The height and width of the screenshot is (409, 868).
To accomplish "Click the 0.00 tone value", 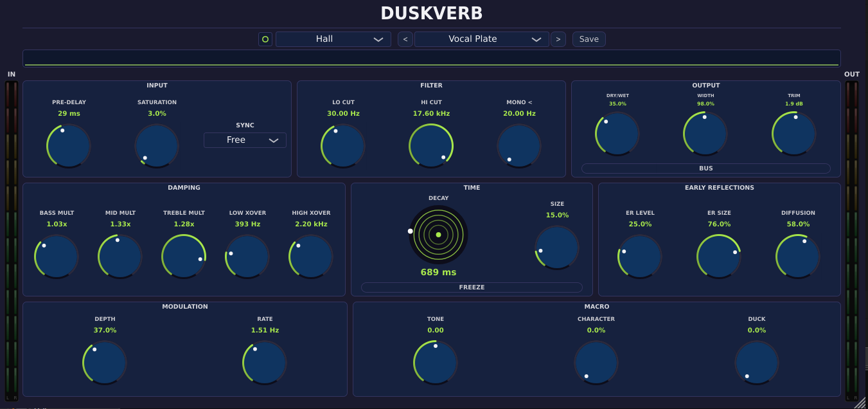I will click(x=436, y=330).
